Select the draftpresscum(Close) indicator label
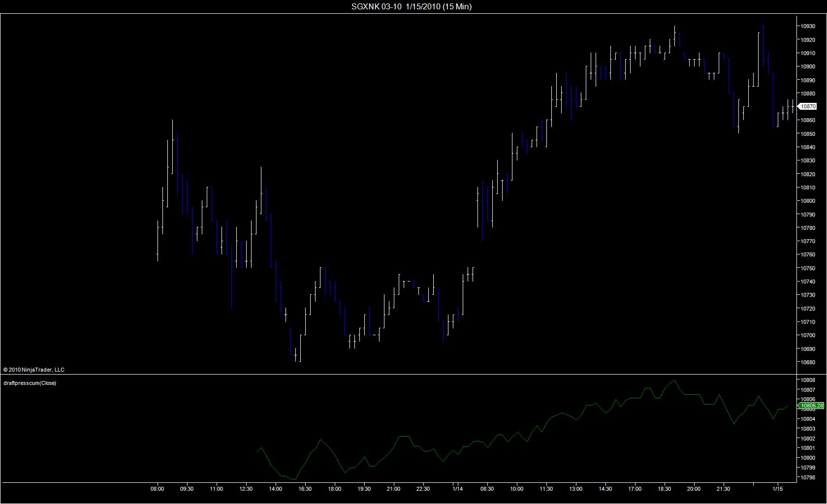 30,383
